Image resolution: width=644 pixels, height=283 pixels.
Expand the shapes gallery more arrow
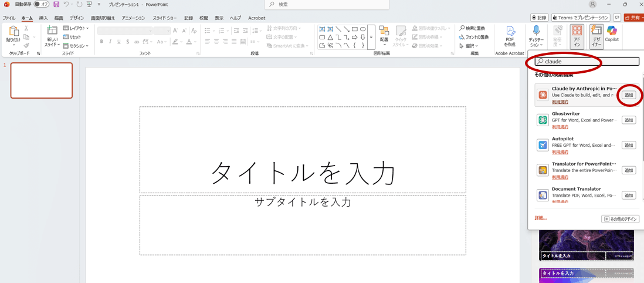click(x=371, y=37)
